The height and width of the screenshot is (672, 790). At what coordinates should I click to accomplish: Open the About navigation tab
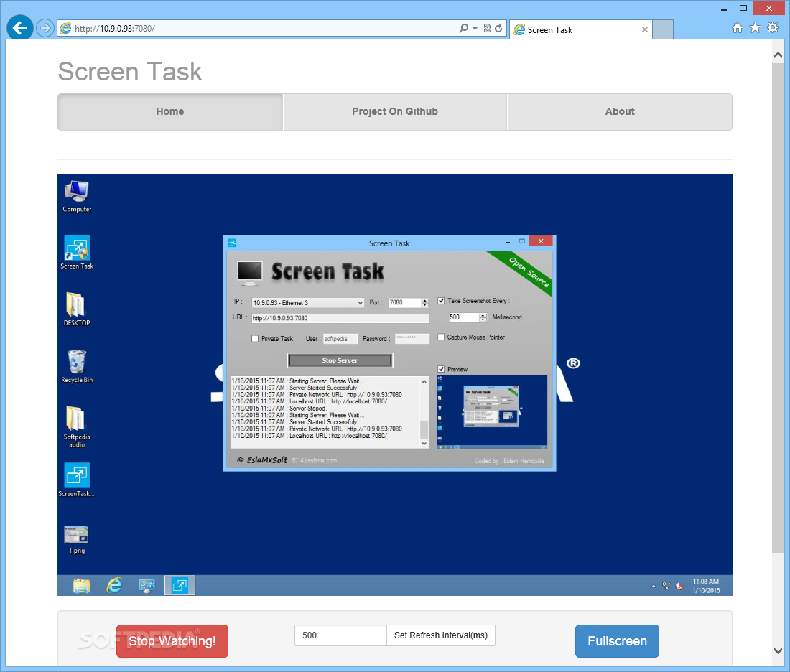(620, 111)
